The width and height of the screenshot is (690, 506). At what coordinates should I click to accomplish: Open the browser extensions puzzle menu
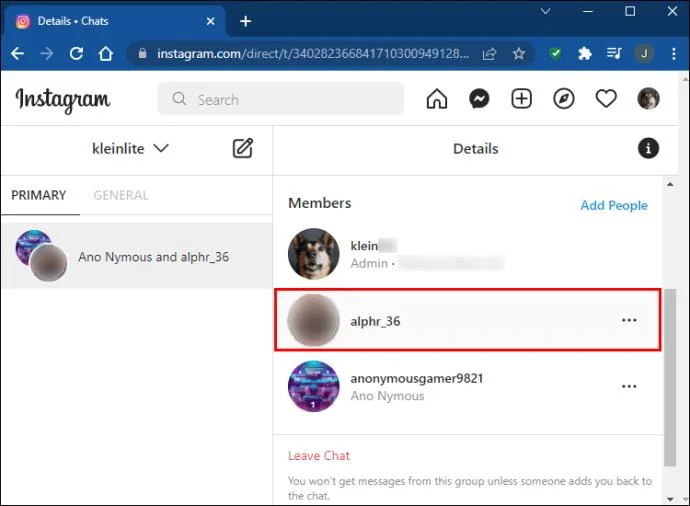(584, 54)
